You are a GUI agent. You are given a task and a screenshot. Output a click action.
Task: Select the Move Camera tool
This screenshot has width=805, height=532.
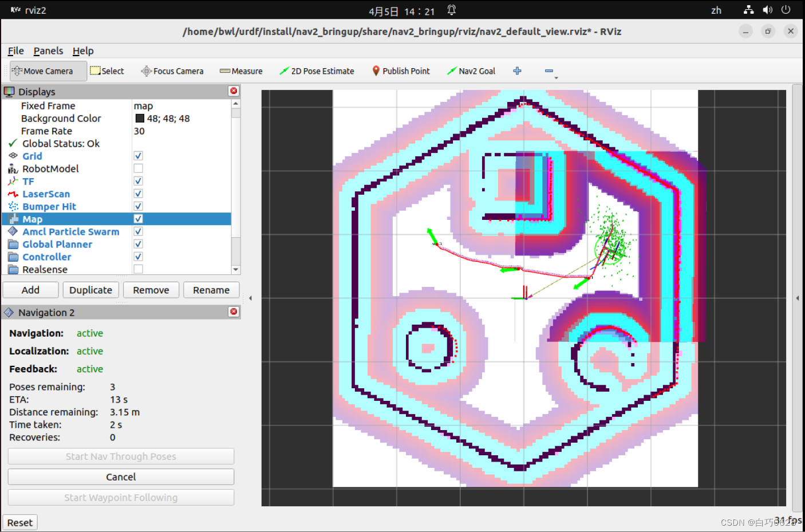(x=48, y=71)
